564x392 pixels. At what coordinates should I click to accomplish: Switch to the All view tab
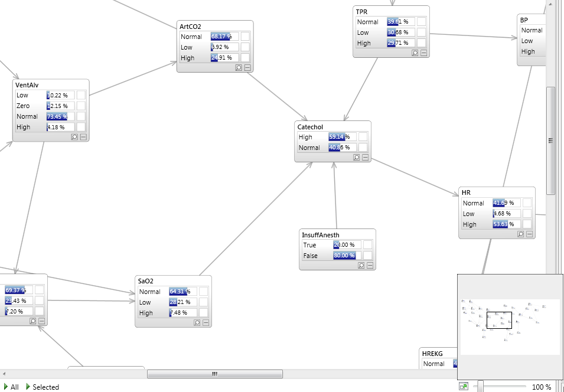point(13,387)
